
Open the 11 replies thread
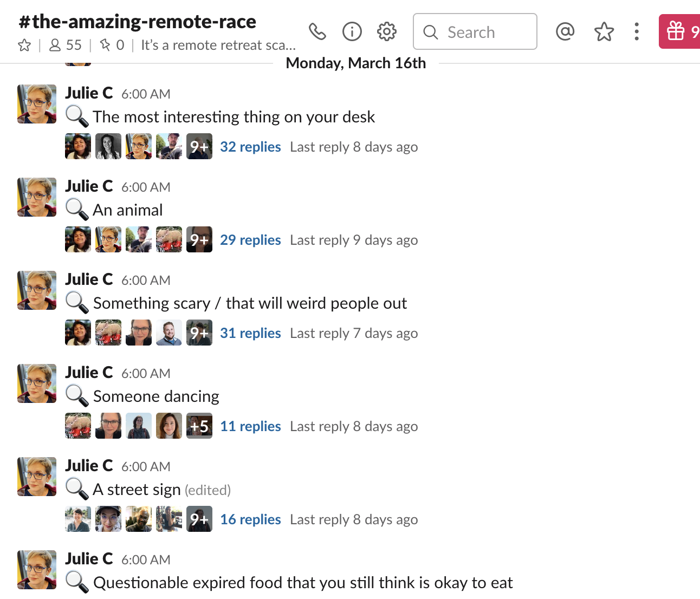(x=250, y=426)
